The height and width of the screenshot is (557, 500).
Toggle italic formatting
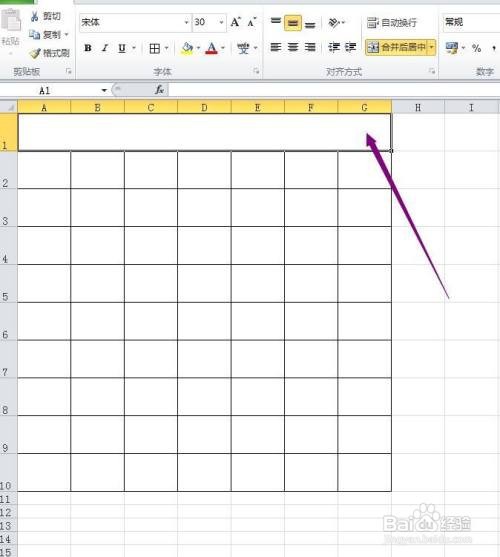click(x=105, y=48)
